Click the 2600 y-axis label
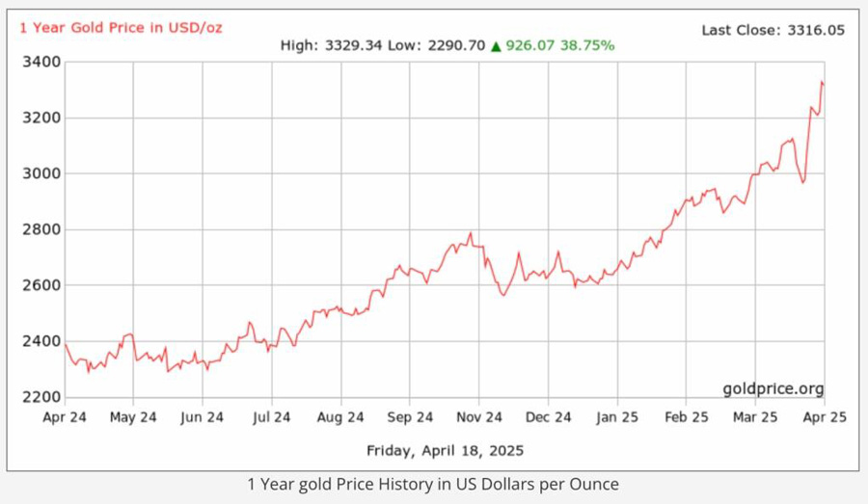The width and height of the screenshot is (868, 504). click(x=41, y=285)
